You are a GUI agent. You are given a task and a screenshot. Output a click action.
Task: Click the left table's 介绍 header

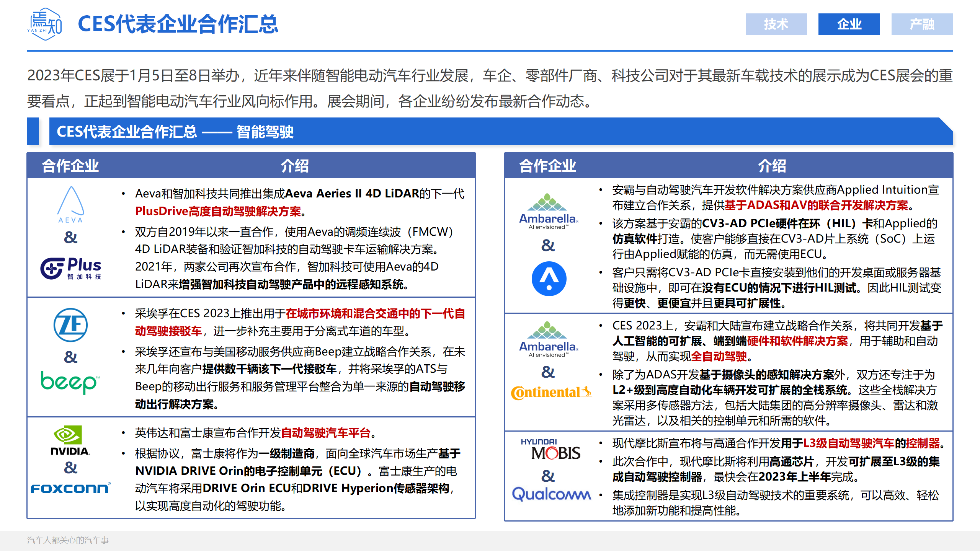click(x=295, y=166)
